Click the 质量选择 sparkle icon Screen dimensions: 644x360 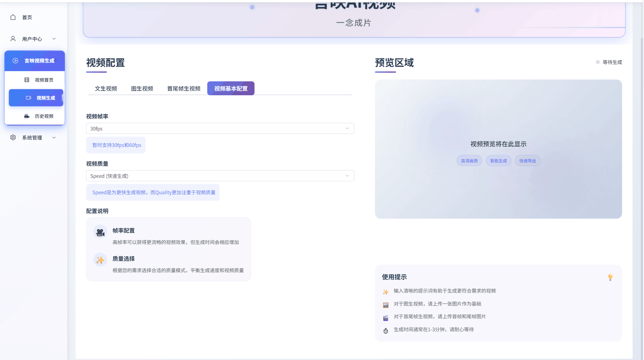tap(100, 260)
